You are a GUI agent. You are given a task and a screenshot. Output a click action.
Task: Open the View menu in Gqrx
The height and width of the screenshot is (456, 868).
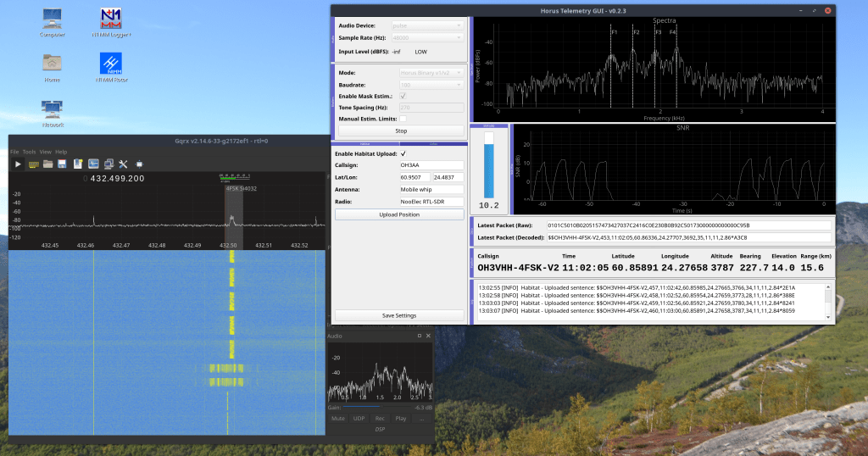click(46, 152)
